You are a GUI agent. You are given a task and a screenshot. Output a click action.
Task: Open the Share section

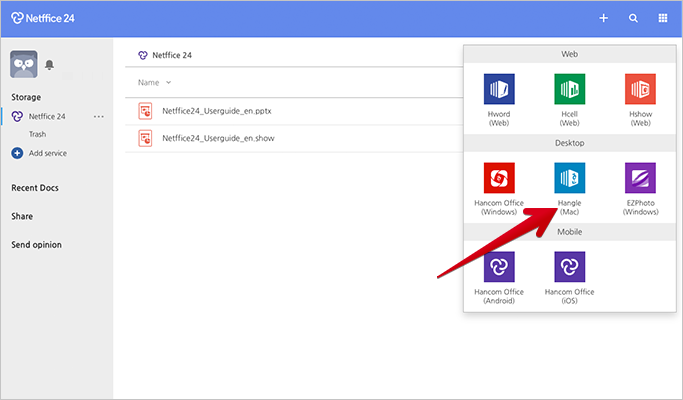point(22,216)
